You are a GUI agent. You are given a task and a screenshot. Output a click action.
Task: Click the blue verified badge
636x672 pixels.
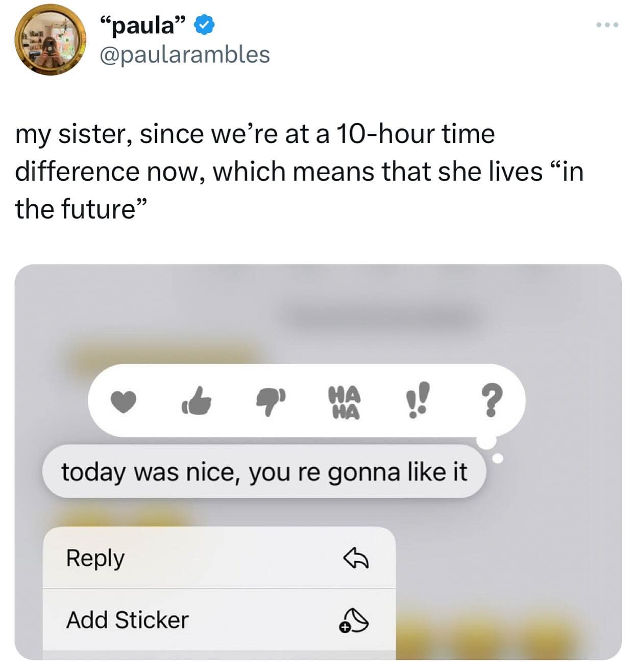point(205,25)
